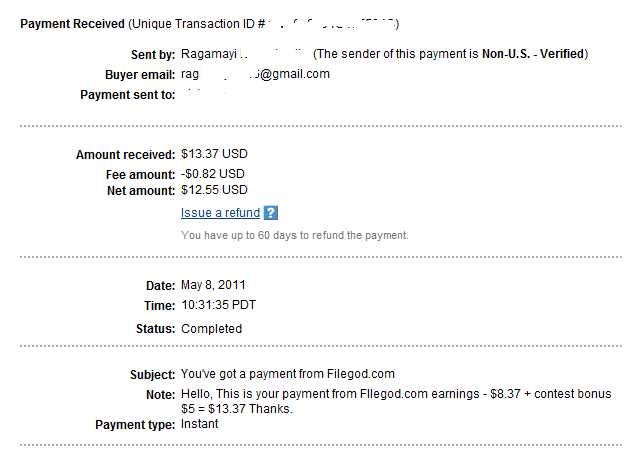
Task: Select the -$0.82 USD fee amount
Action: coord(212,173)
